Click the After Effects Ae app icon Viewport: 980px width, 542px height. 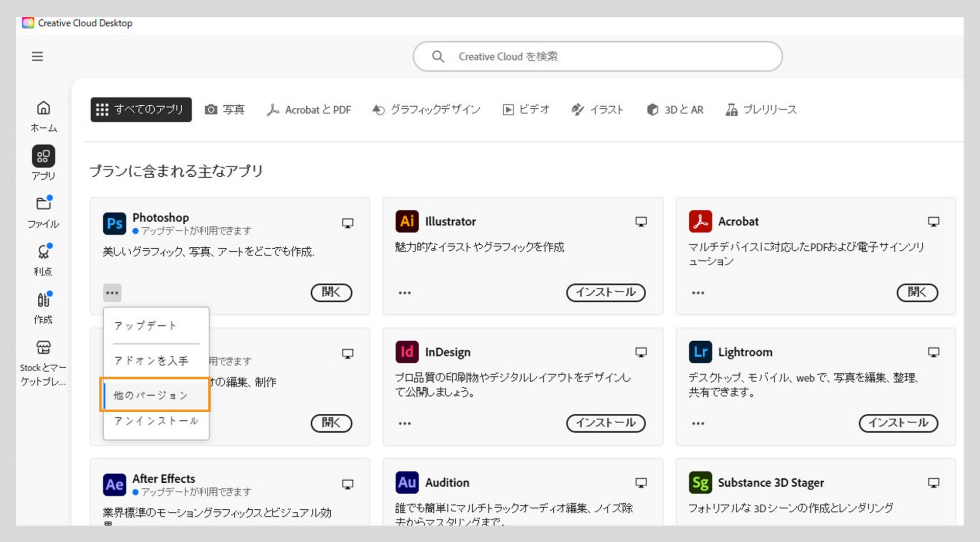coord(114,485)
